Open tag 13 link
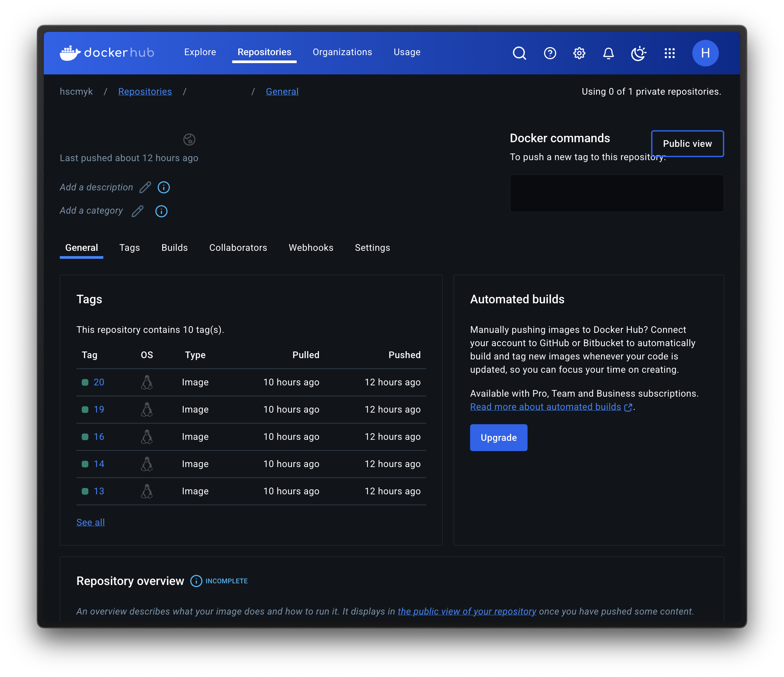Viewport: 784px width, 677px height. coord(99,491)
